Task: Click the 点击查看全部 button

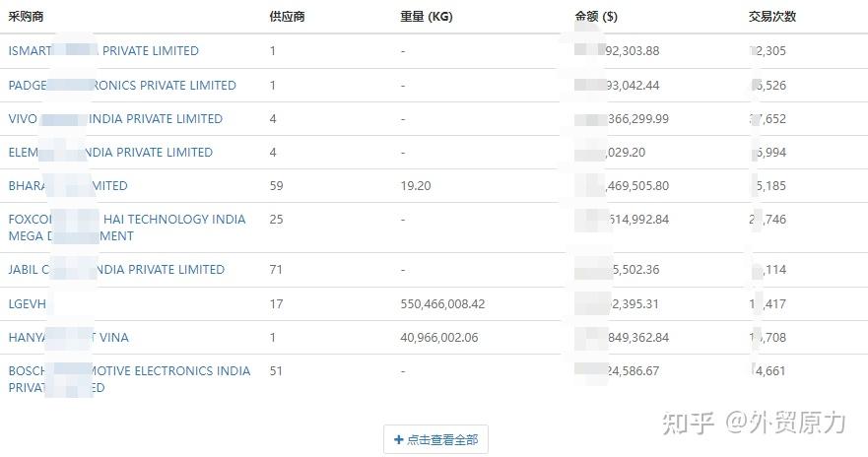Action: pyautogui.click(x=435, y=440)
